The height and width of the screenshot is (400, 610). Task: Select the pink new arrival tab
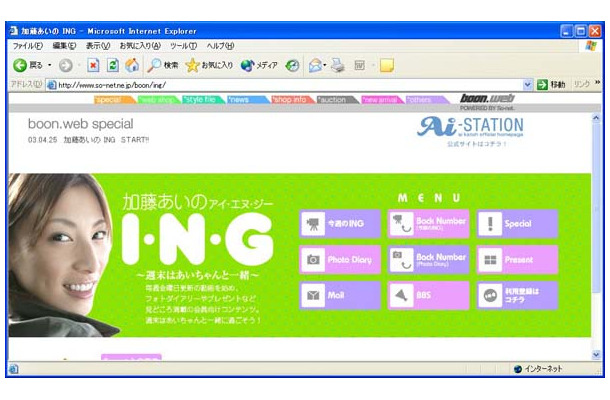tap(382, 100)
